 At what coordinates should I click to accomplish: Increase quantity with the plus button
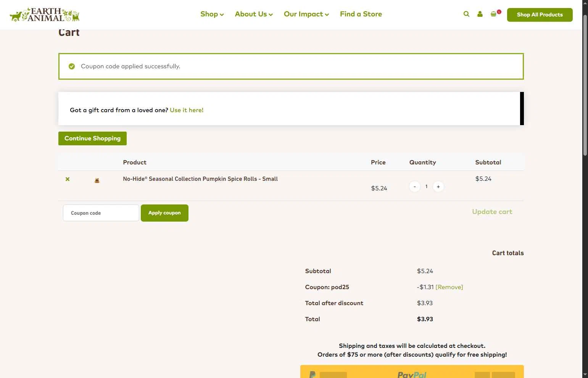(x=438, y=187)
